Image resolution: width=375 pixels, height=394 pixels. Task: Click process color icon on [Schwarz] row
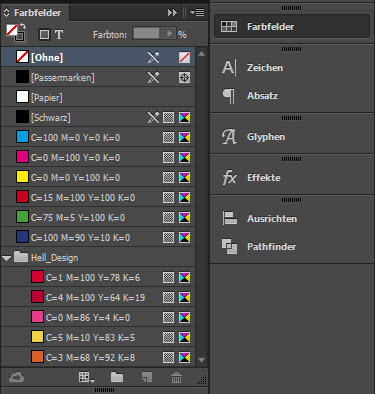click(x=168, y=117)
